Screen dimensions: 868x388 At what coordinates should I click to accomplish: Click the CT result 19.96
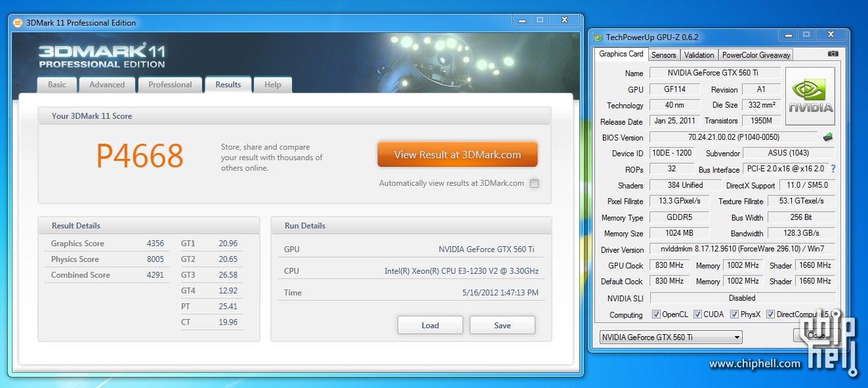click(228, 322)
